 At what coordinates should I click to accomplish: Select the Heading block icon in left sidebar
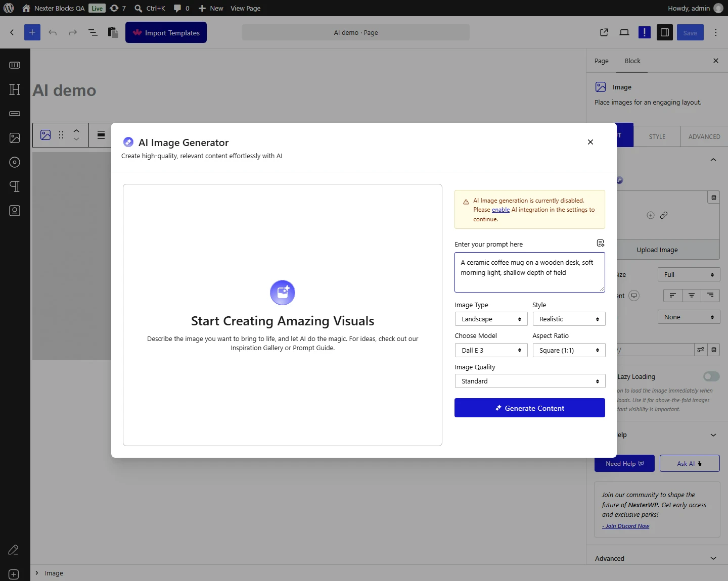click(x=15, y=89)
